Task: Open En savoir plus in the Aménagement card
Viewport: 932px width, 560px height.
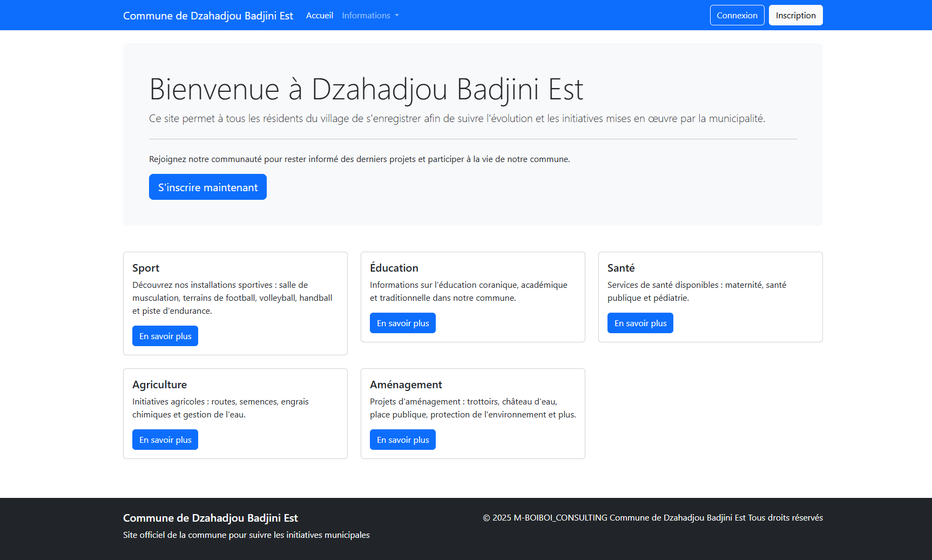Action: [403, 440]
